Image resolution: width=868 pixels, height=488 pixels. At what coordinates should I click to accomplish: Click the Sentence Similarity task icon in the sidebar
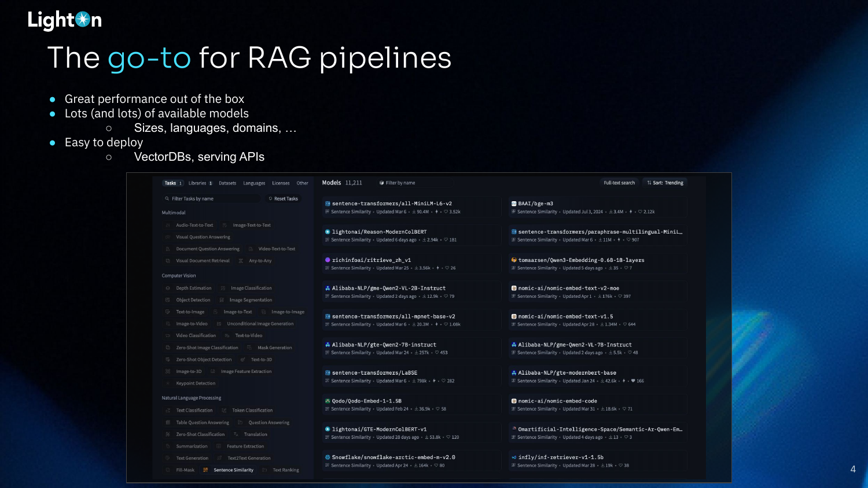coord(205,470)
